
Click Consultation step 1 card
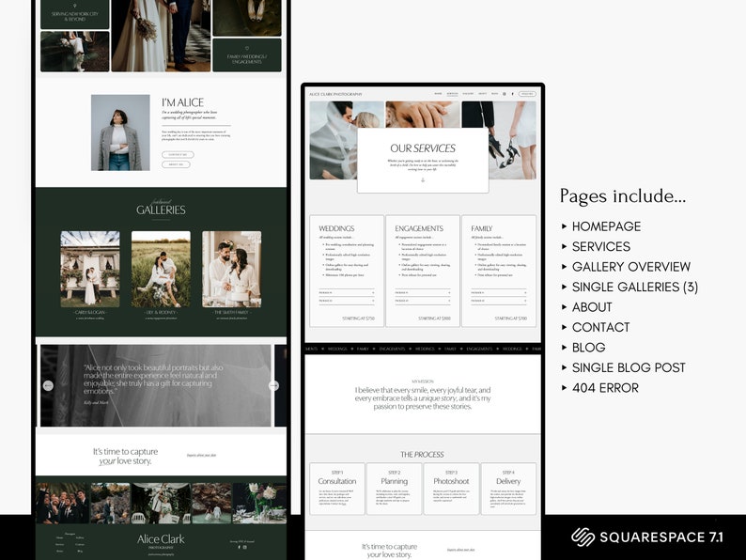[337, 489]
